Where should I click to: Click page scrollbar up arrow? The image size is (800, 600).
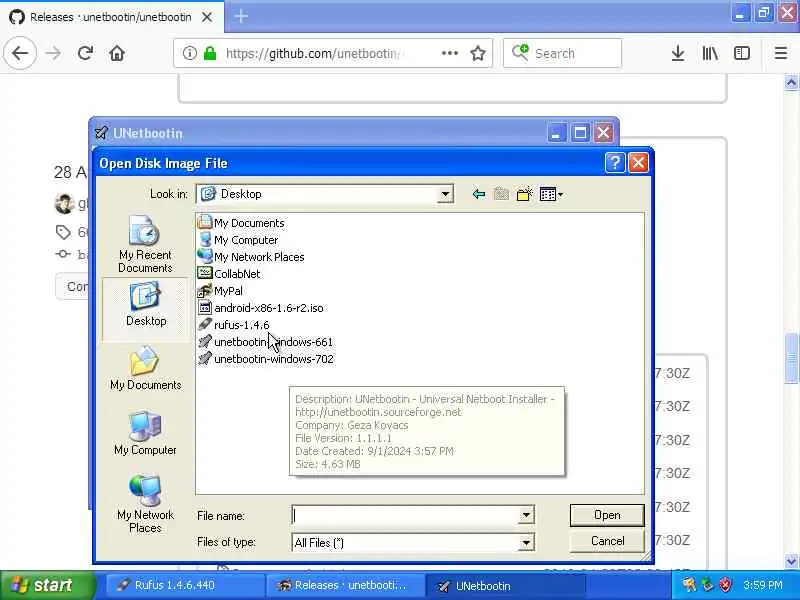[791, 82]
